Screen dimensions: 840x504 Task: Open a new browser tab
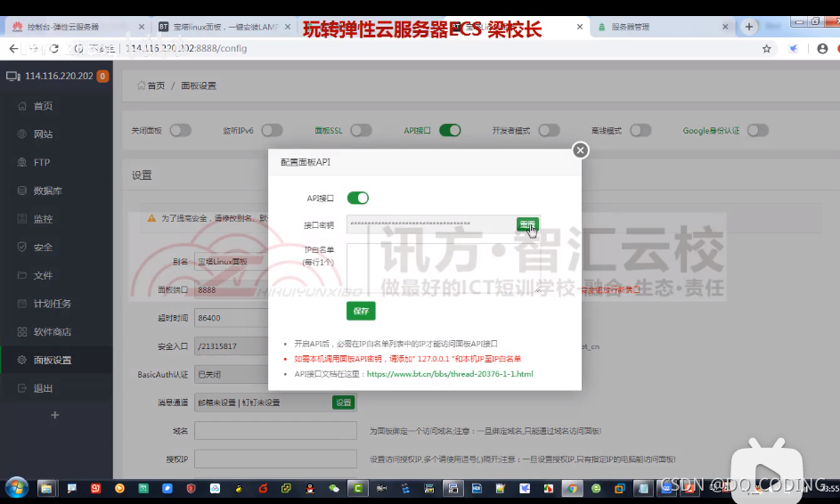pos(749,27)
